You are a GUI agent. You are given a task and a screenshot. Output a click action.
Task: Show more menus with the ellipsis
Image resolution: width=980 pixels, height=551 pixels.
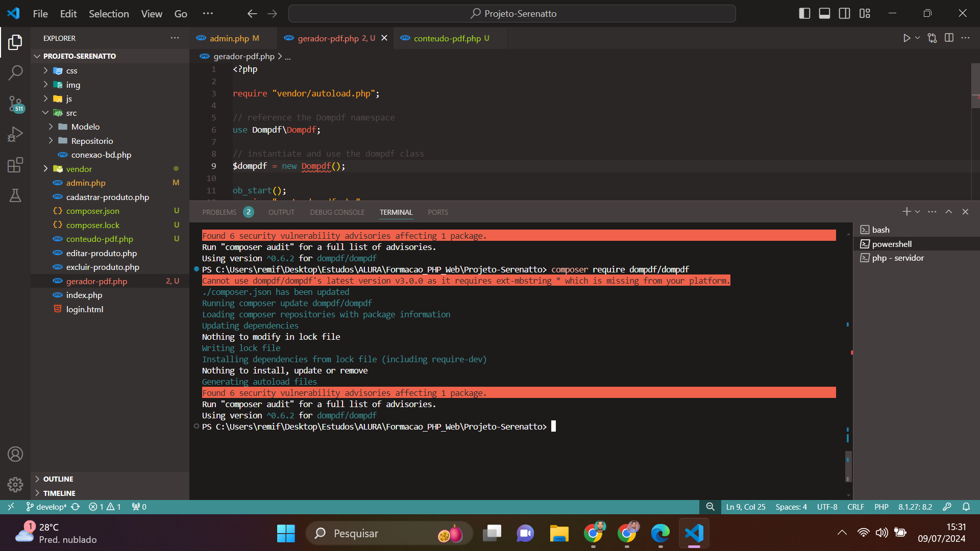[208, 14]
